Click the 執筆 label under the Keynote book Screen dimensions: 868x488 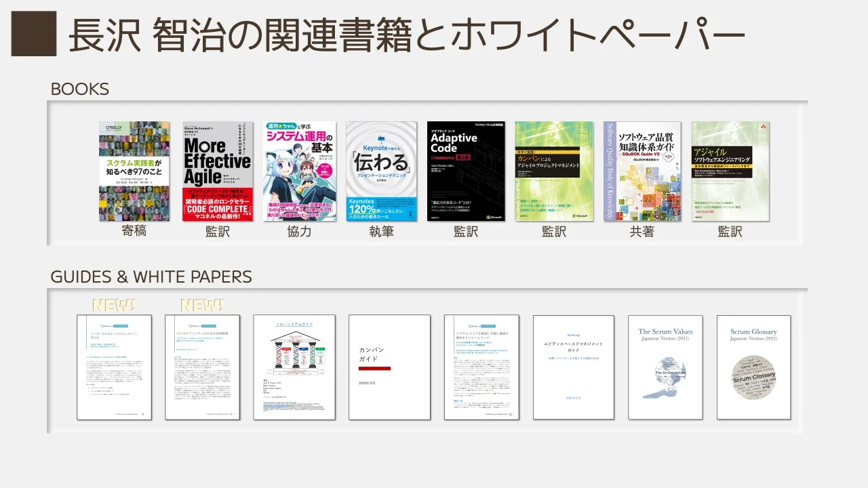pos(382,231)
